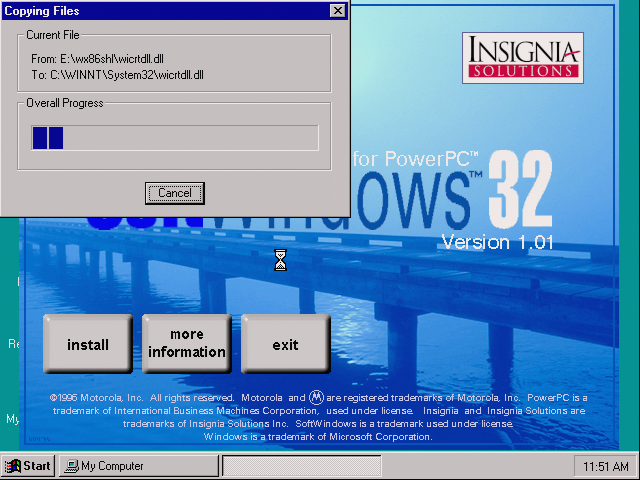Click the 11:51 AM taskbar clock
This screenshot has width=640, height=480.
pyautogui.click(x=606, y=466)
